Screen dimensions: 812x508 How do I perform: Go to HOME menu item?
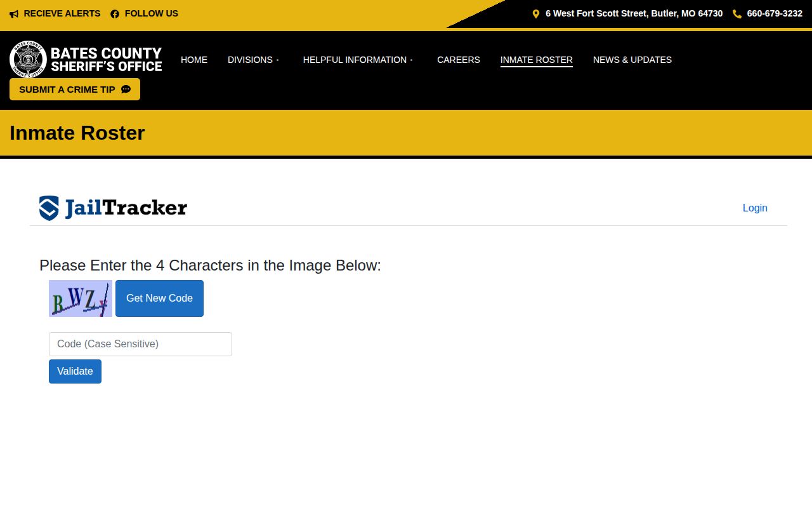[194, 60]
